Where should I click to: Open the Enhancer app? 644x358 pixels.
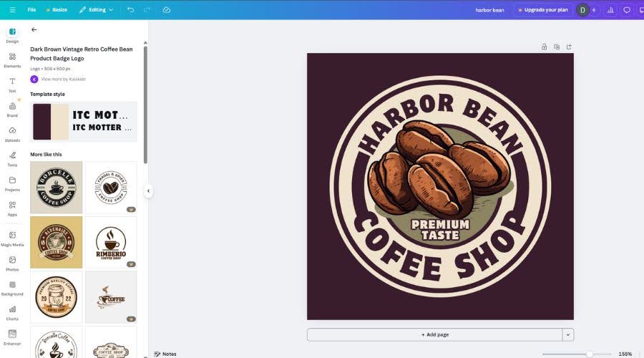tap(12, 337)
